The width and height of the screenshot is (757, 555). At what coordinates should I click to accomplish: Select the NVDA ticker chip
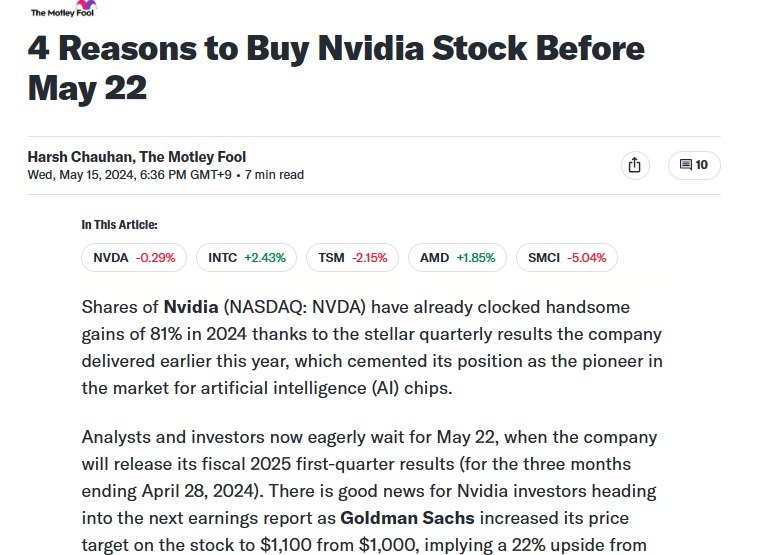pyautogui.click(x=134, y=258)
